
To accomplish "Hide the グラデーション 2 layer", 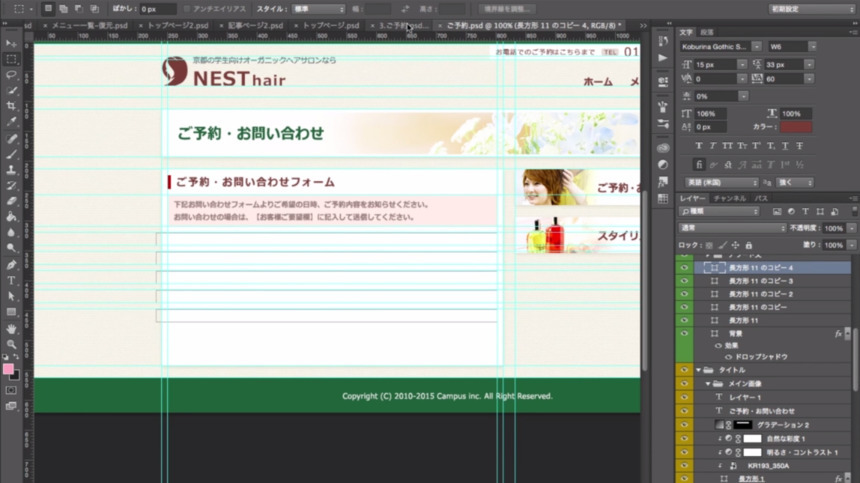I will click(x=684, y=425).
